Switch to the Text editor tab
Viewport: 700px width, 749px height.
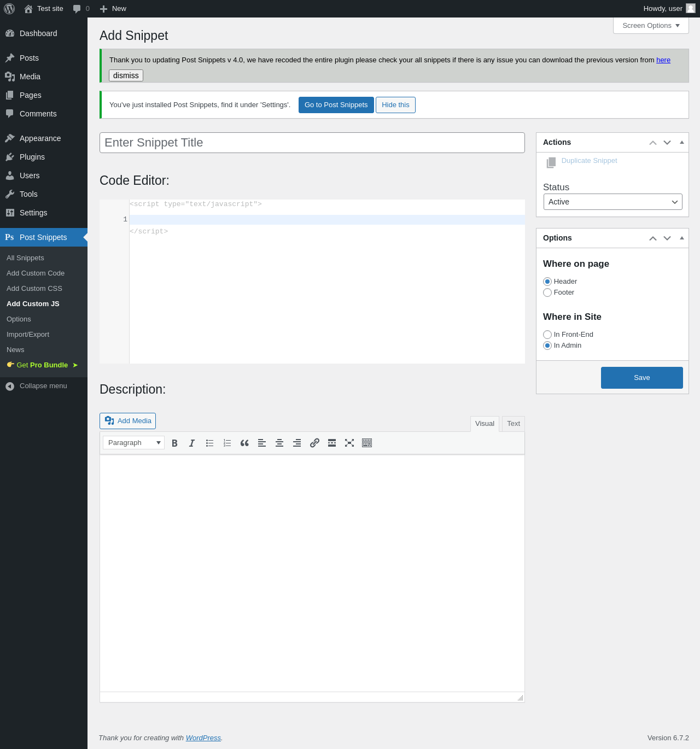[x=514, y=424]
